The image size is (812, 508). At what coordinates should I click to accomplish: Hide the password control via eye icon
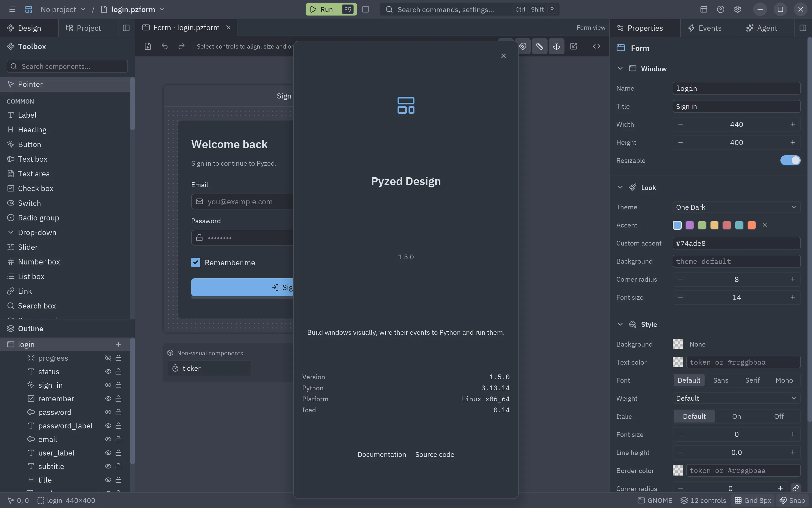pyautogui.click(x=108, y=412)
